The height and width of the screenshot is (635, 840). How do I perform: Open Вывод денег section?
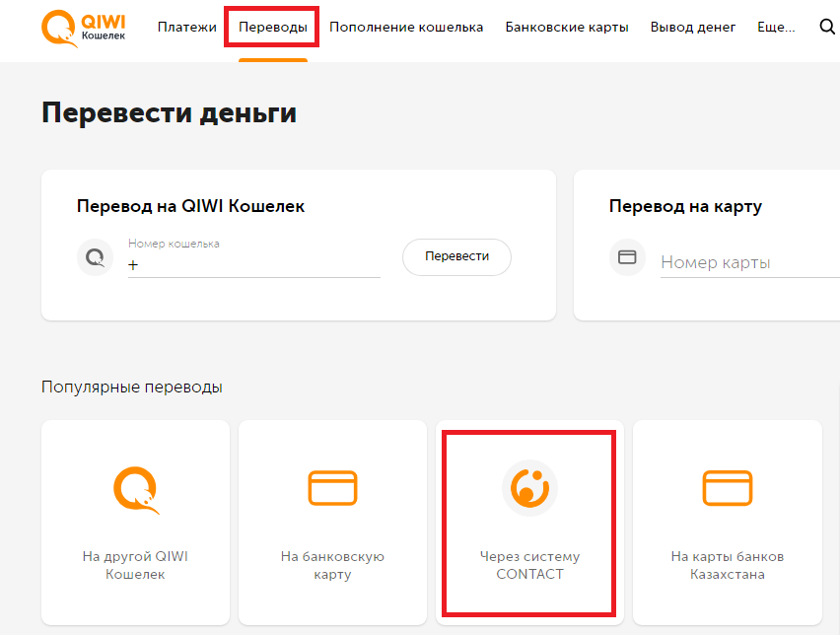(693, 27)
